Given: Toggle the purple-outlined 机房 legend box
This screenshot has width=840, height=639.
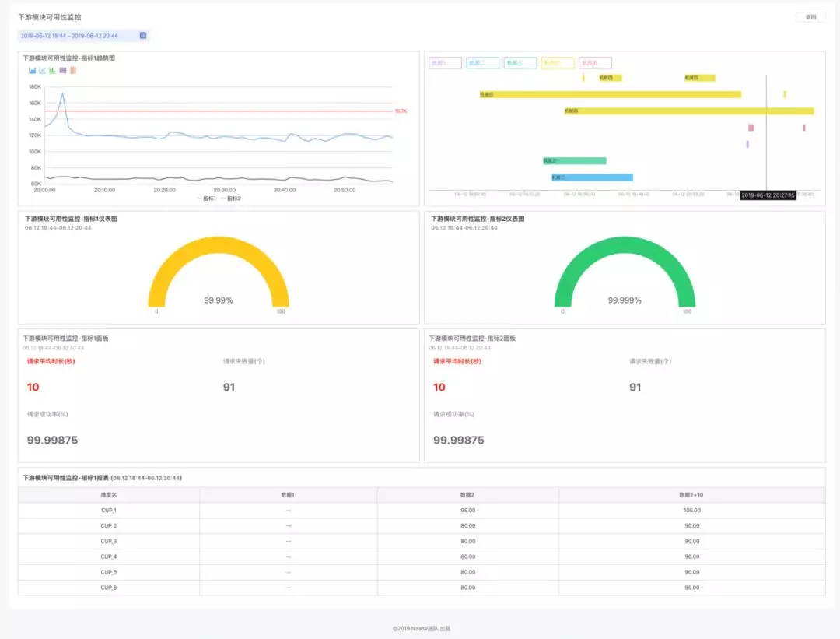Looking at the screenshot, I should tap(445, 63).
